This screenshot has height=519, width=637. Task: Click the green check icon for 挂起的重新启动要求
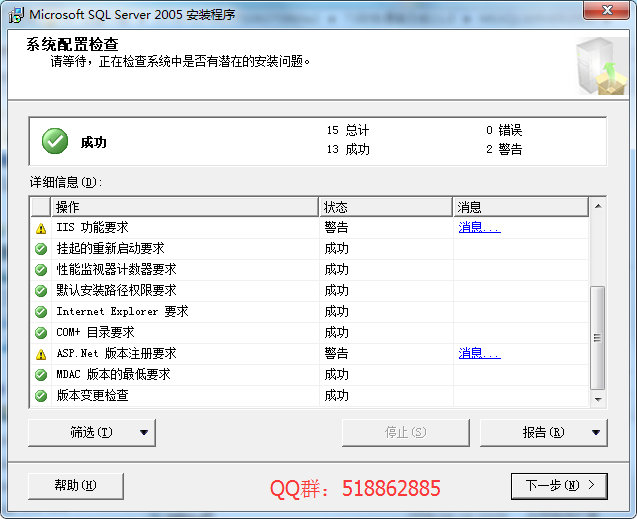point(41,249)
